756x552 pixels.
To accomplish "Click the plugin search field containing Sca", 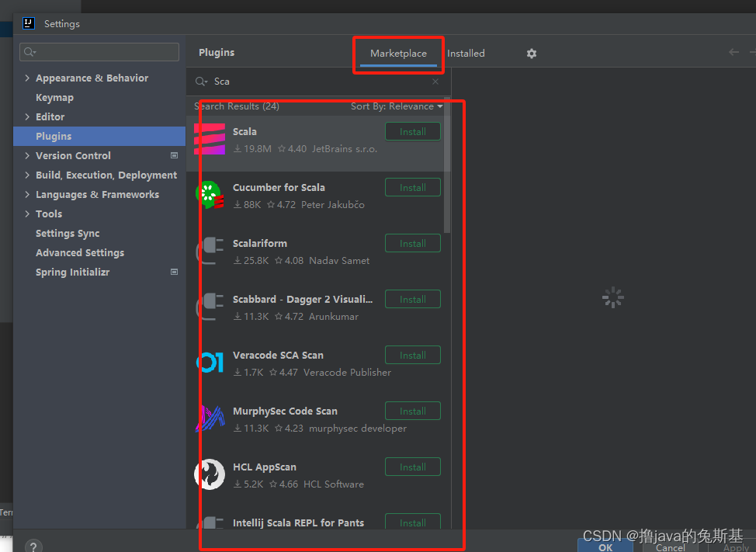I will tap(318, 82).
